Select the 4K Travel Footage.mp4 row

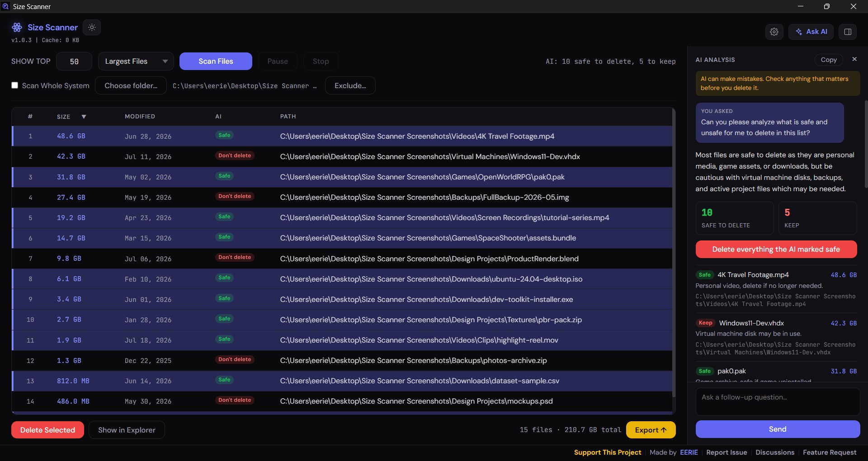pyautogui.click(x=342, y=136)
